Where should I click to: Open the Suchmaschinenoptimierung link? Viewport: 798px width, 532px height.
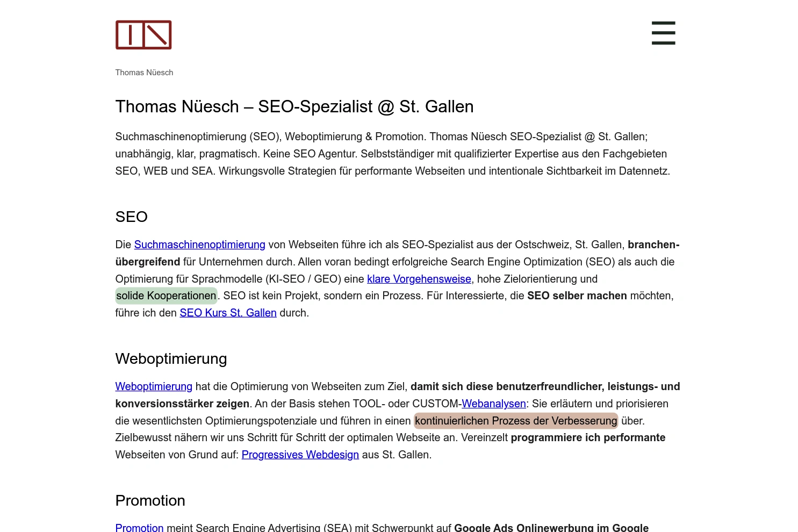[x=199, y=245]
